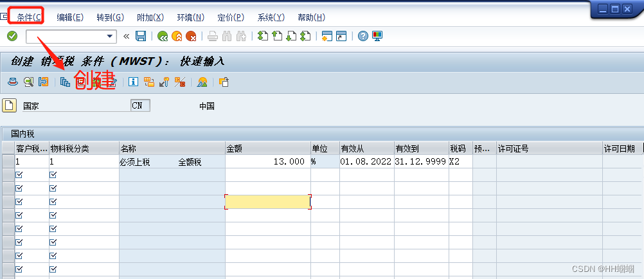
Task: Click the orange table-layout icon
Action: tap(149, 82)
